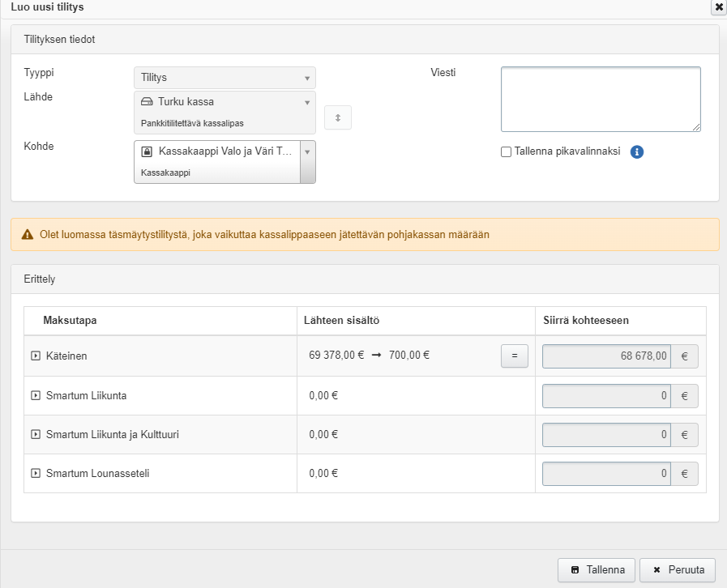Expand the Smartum Liikunta ja Kulttuuri row
Screen dimensions: 727x588
[36, 435]
